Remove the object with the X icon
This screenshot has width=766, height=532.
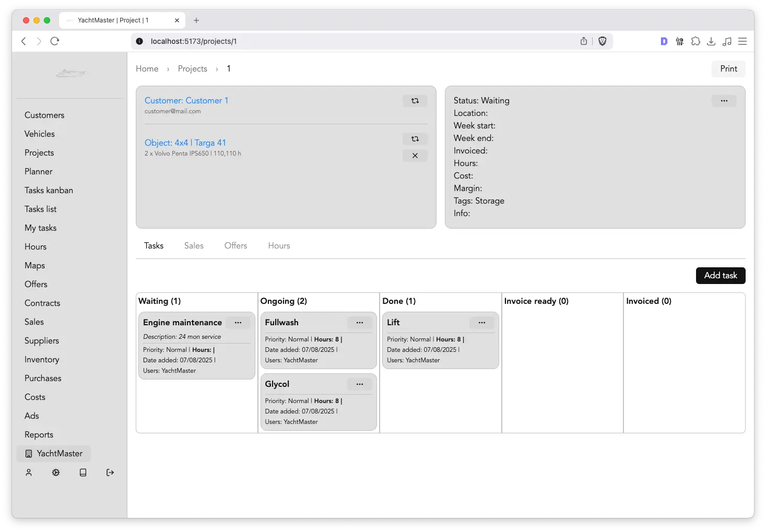click(x=415, y=156)
